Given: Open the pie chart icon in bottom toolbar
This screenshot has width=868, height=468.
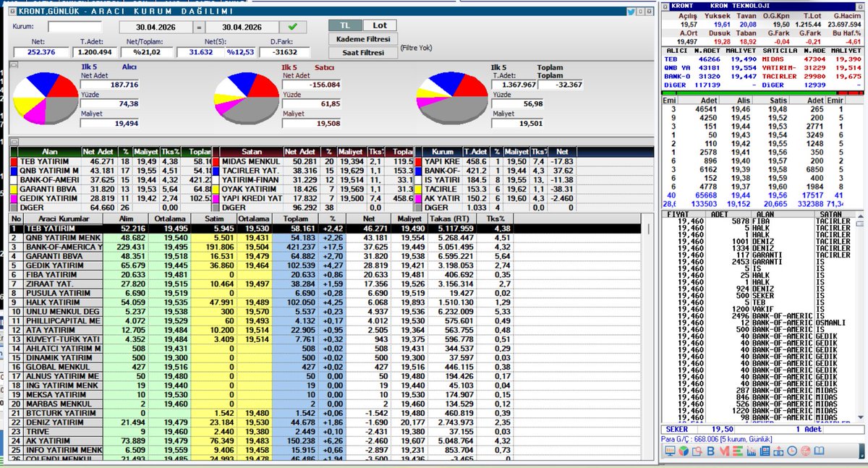Looking at the screenshot, I should 683,452.
